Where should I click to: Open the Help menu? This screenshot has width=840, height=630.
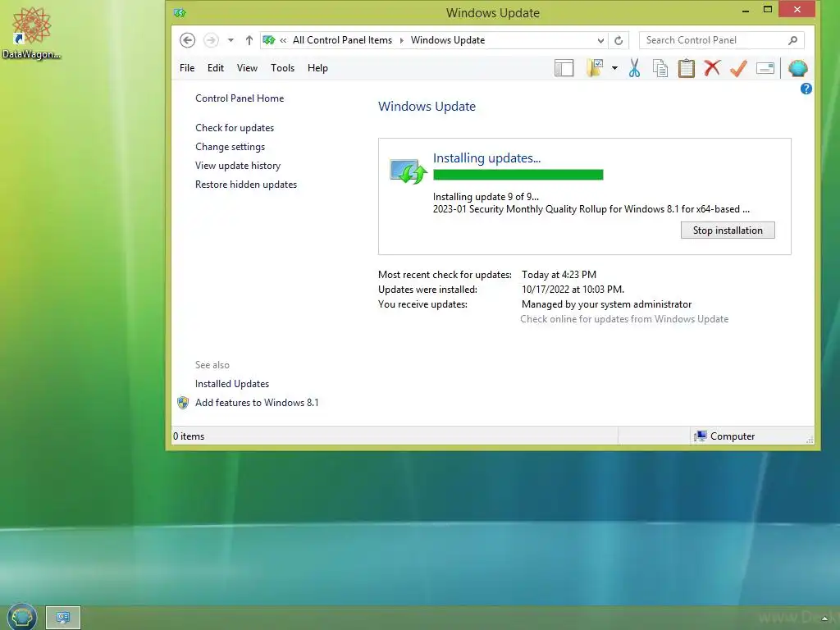[317, 68]
